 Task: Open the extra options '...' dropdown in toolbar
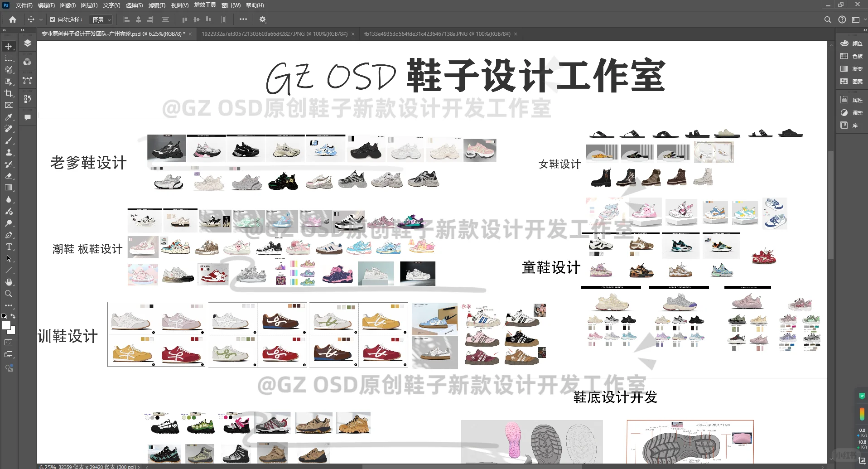click(243, 19)
